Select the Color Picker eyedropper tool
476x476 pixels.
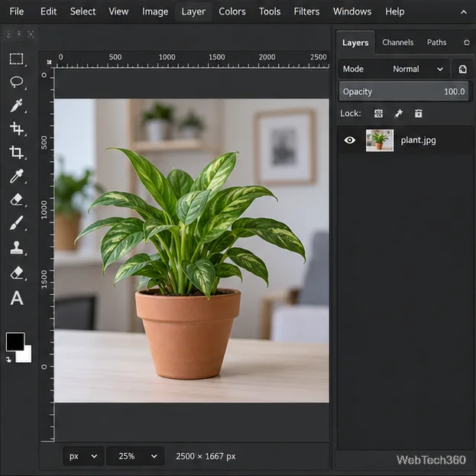pos(16,176)
